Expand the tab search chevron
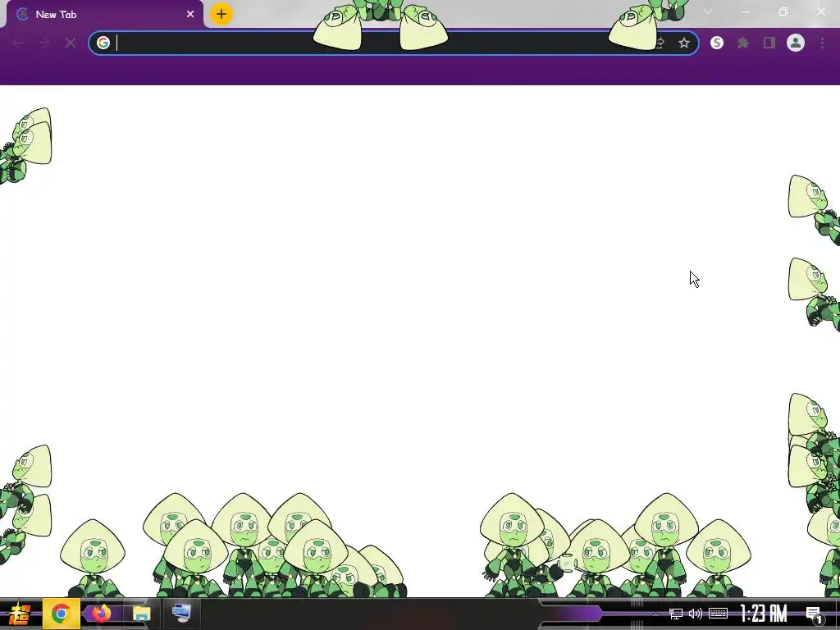This screenshot has width=840, height=630. (x=708, y=11)
